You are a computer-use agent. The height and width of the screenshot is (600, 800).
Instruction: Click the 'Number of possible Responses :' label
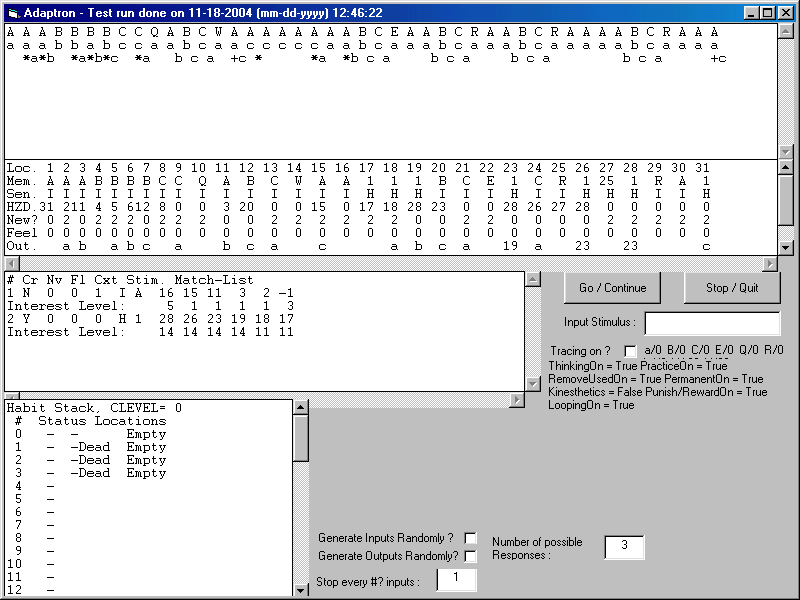tap(537, 548)
